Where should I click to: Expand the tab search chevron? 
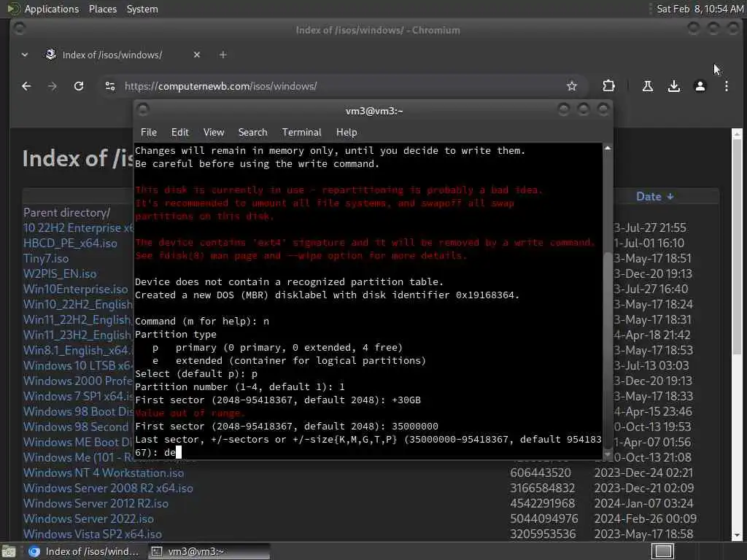click(x=25, y=55)
